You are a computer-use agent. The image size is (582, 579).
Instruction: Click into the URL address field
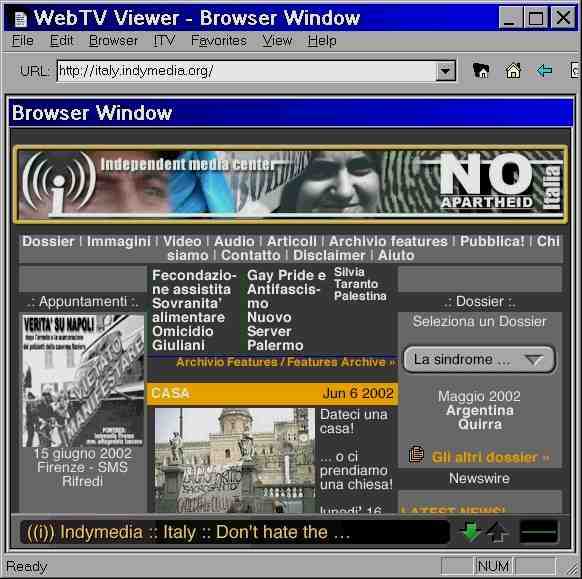(x=246, y=71)
